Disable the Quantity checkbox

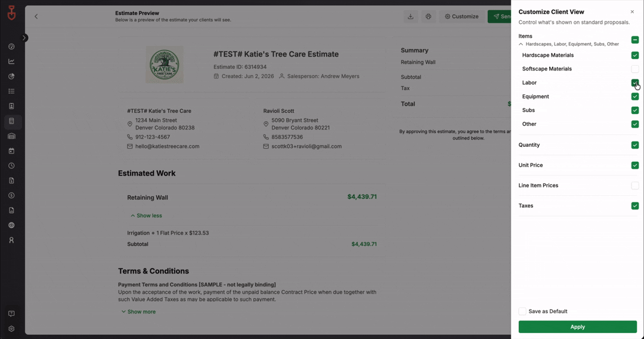635,145
